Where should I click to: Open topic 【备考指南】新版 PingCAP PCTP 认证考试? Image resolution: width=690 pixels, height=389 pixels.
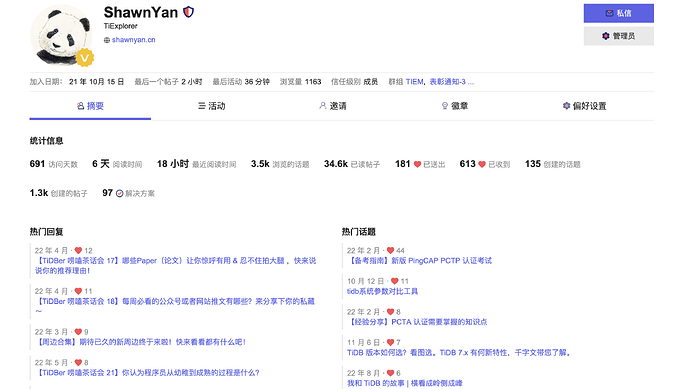pyautogui.click(x=419, y=261)
